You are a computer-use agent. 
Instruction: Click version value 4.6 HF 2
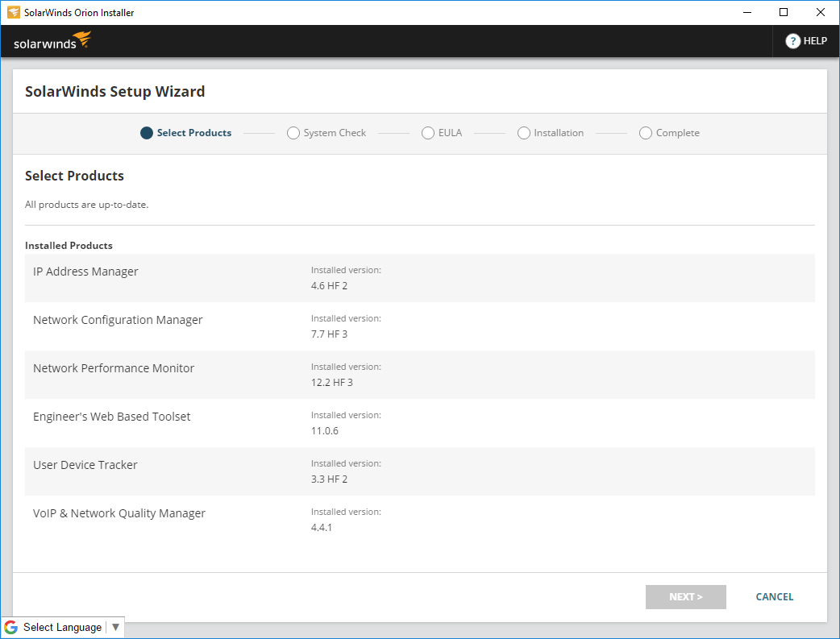tap(329, 286)
